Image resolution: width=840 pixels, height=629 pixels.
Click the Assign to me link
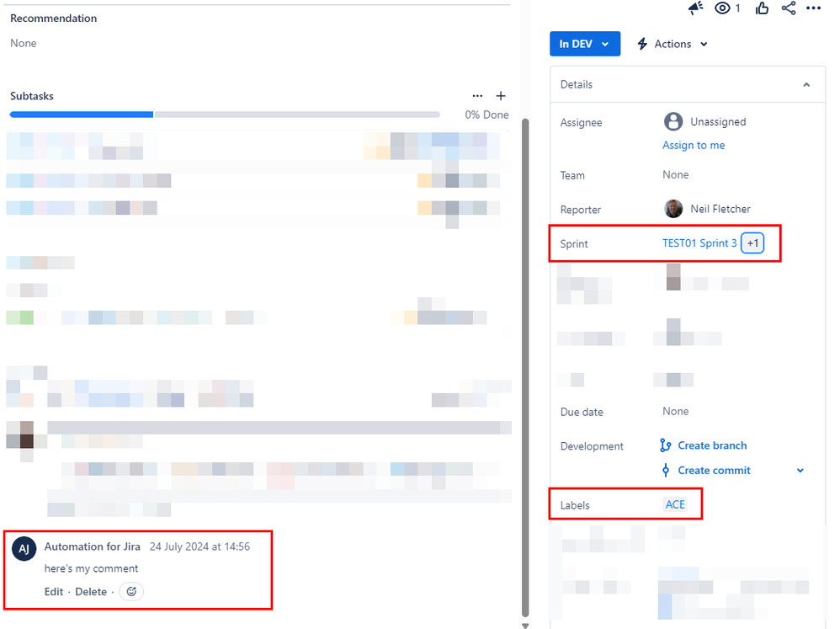[694, 145]
